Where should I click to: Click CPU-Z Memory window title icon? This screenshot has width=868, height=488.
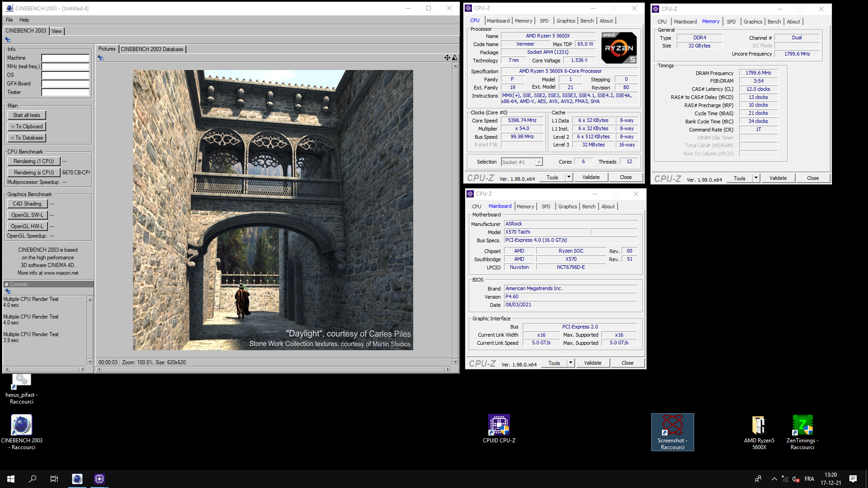coord(656,9)
